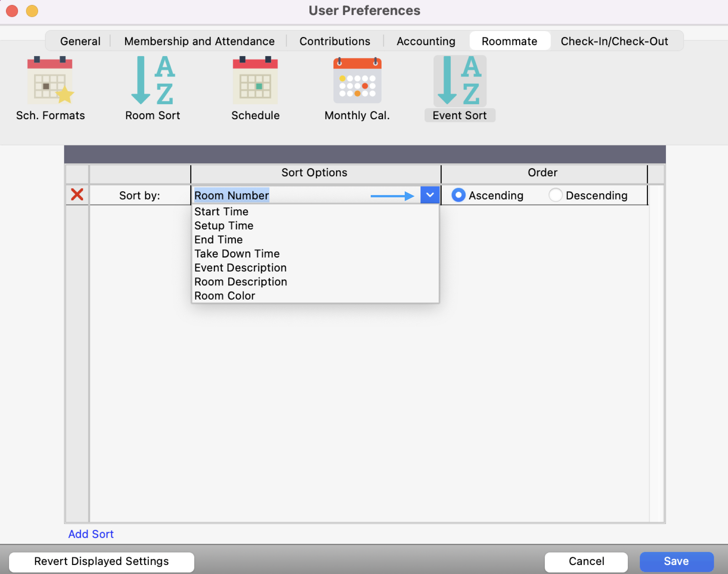This screenshot has height=574, width=728.
Task: Click the red close window button
Action: [12, 11]
